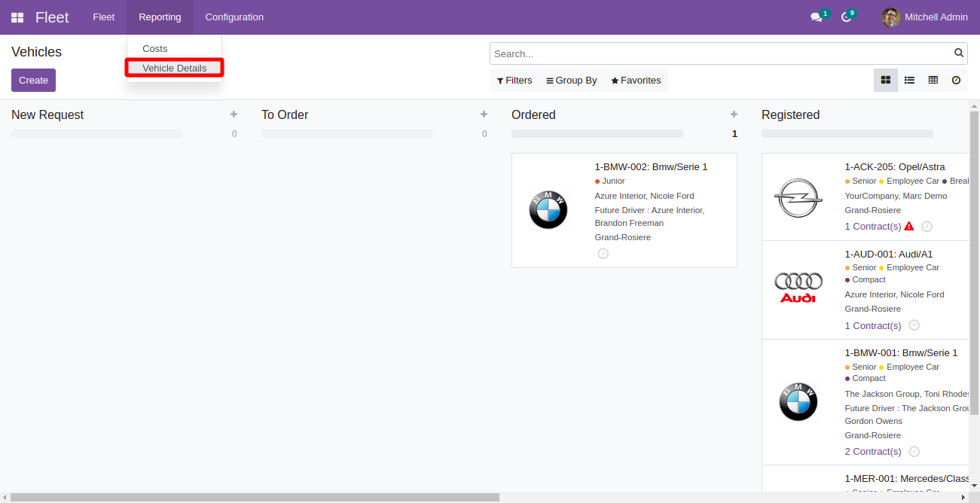Add card in To Order column
Viewport: 980px width, 503px height.
point(484,114)
